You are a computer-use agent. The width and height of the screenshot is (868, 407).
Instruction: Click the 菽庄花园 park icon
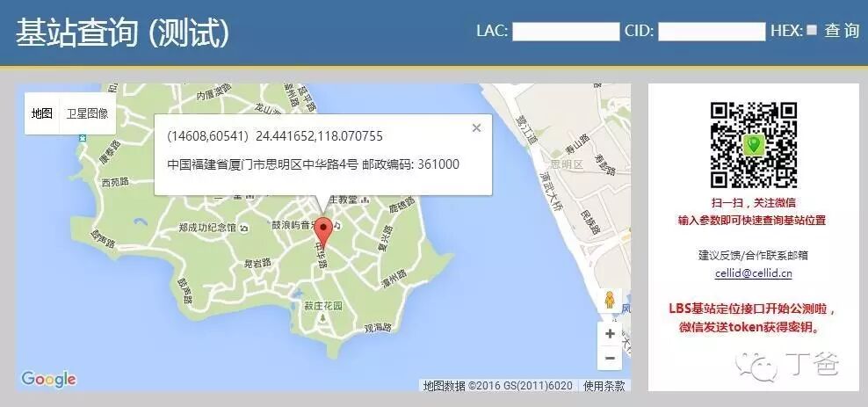322,318
